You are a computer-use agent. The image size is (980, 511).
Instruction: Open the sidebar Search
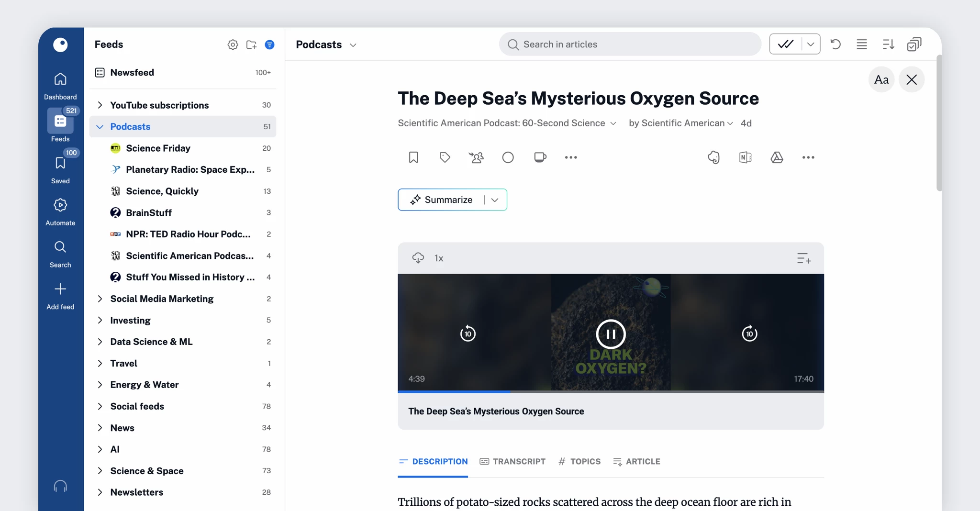(x=60, y=254)
